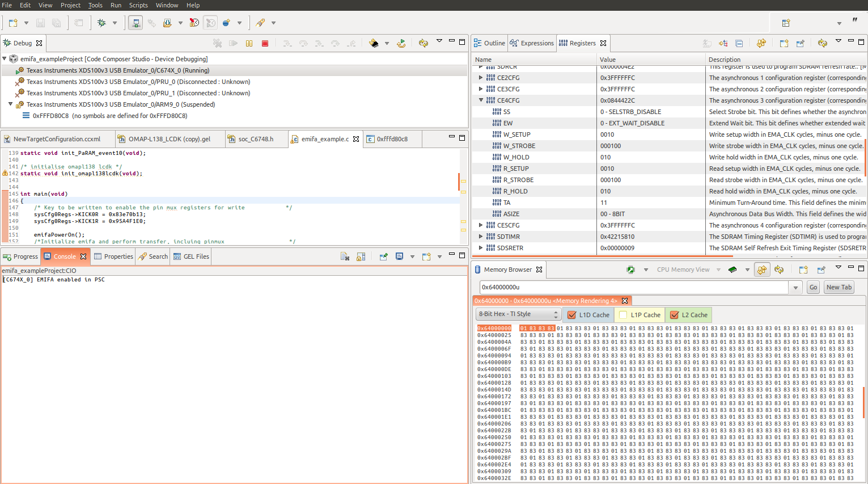Click the Save icon in main toolbar

[40, 23]
